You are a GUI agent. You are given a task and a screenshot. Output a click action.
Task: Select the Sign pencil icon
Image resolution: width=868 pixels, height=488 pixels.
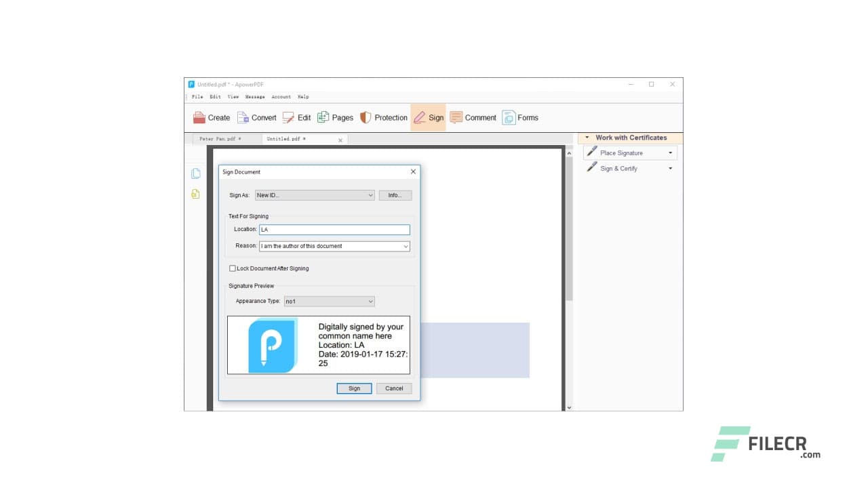pyautogui.click(x=419, y=117)
